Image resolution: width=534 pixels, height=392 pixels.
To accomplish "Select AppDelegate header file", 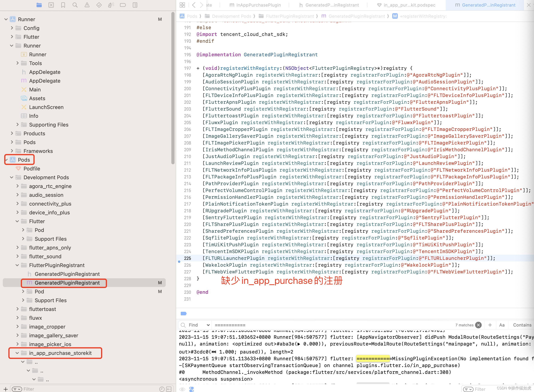I will pyautogui.click(x=45, y=72).
